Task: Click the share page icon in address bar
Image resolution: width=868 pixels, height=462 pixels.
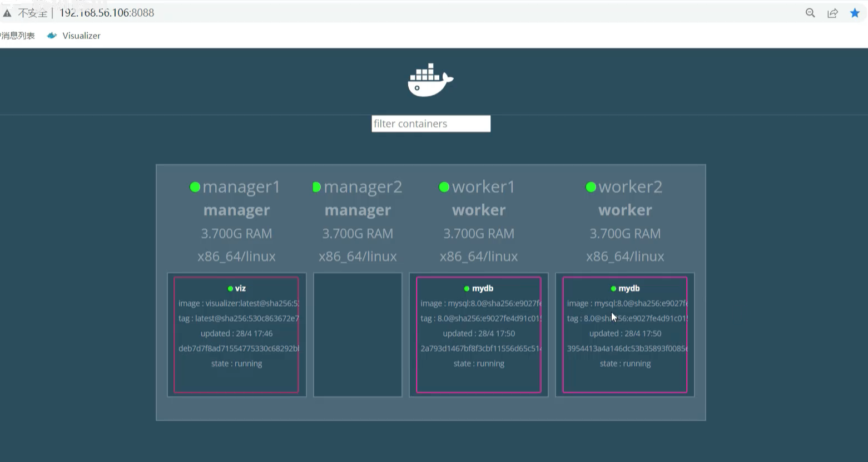Action: point(832,13)
